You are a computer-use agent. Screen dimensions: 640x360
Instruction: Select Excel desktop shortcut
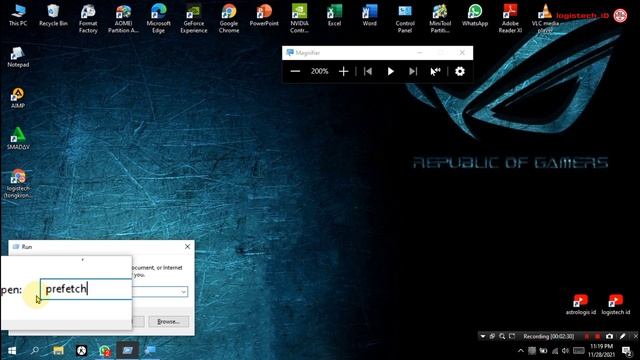point(334,15)
